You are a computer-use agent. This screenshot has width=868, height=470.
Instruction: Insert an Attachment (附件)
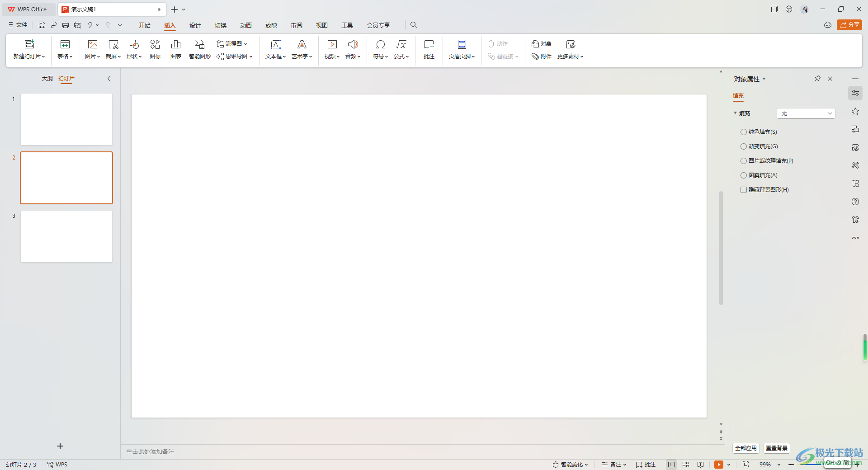(542, 56)
